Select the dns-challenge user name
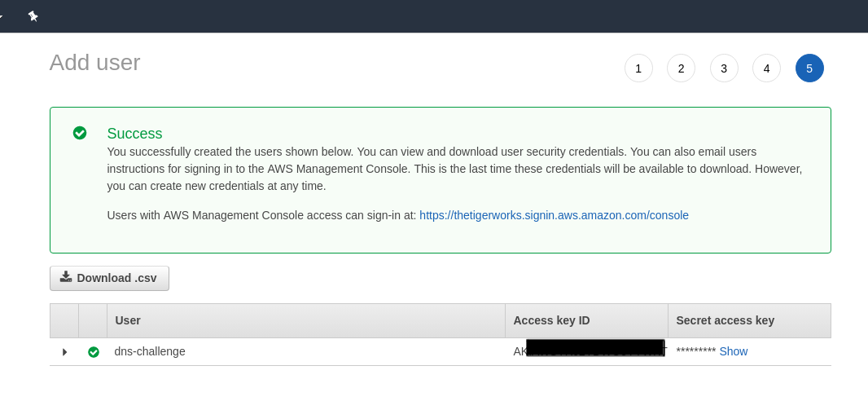This screenshot has width=868, height=410. [150, 351]
